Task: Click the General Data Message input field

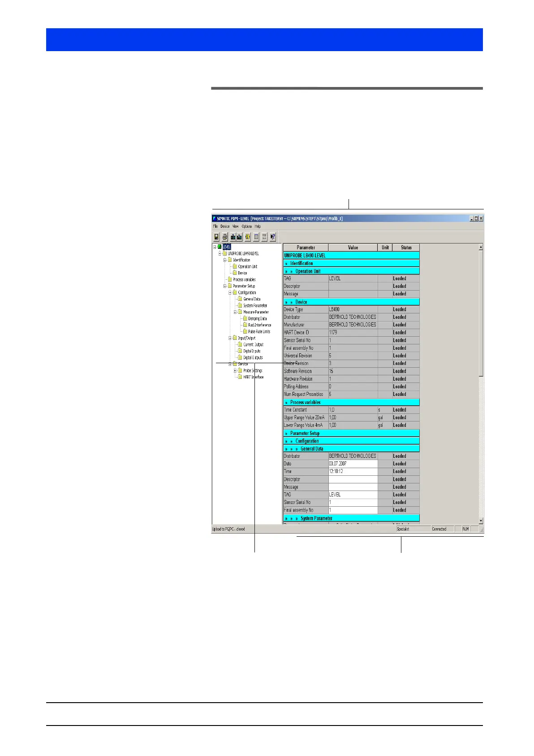Action: (x=353, y=487)
